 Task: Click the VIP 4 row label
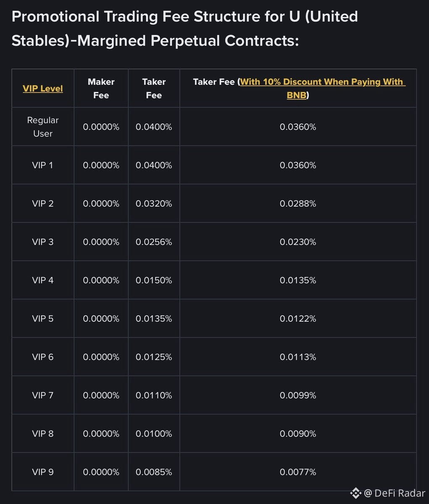(x=43, y=280)
